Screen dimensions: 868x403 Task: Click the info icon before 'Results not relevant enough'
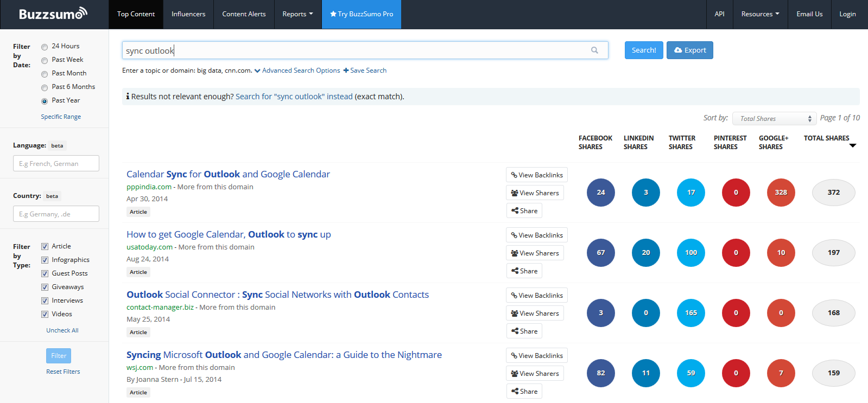[128, 97]
